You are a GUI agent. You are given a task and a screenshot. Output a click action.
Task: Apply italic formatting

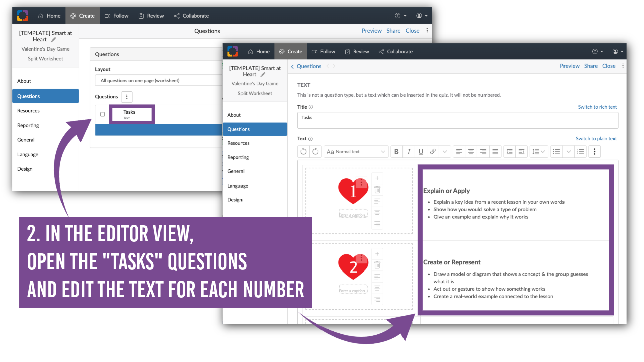(x=409, y=151)
